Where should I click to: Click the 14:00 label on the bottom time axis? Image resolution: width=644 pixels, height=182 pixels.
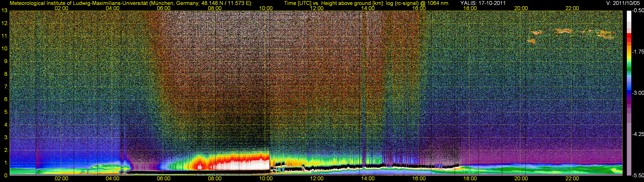[x=368, y=179]
